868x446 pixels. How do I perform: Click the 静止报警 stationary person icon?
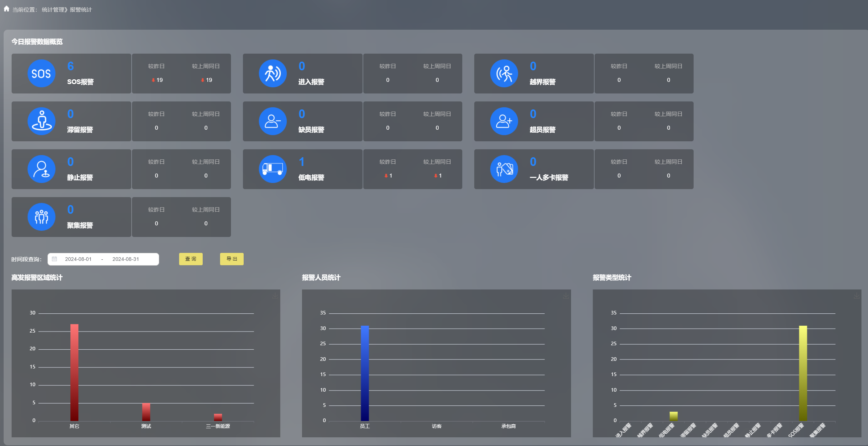(41, 169)
